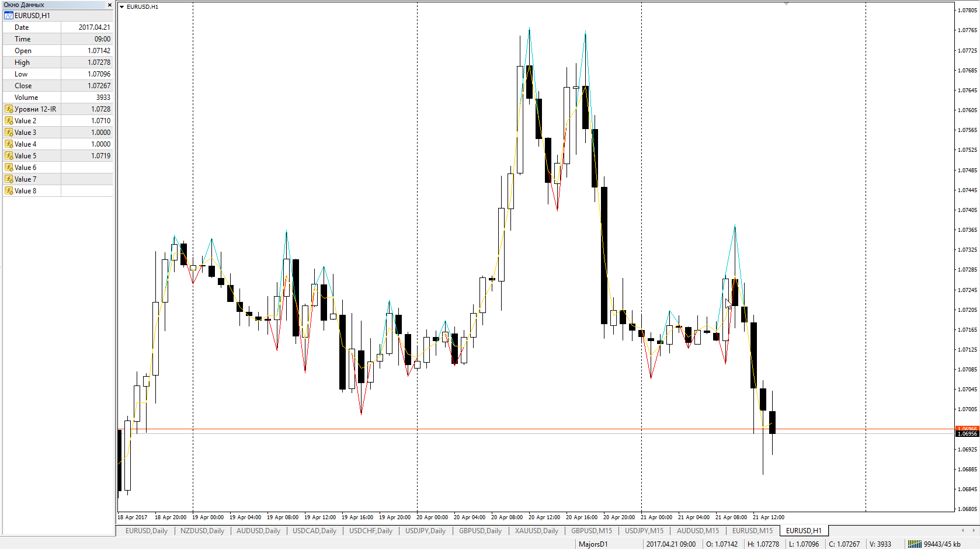Image resolution: width=980 pixels, height=549 pixels.
Task: Click the 20 Apr 00:00 time axis label
Action: click(x=432, y=517)
